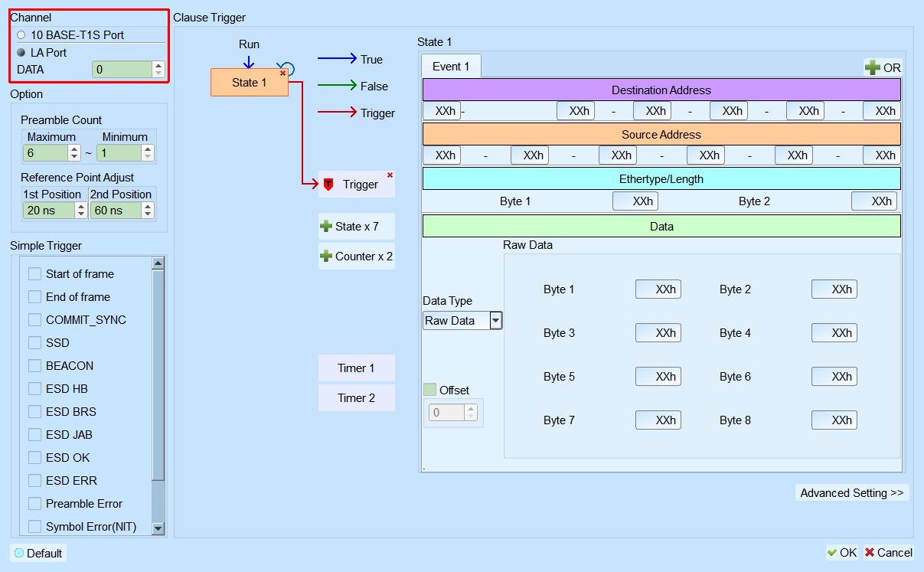Add states with the State x 7 plus icon
The width and height of the screenshot is (924, 572).
click(x=326, y=227)
